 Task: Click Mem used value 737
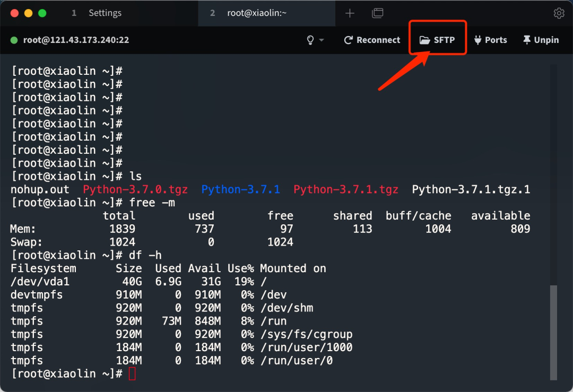(x=204, y=229)
